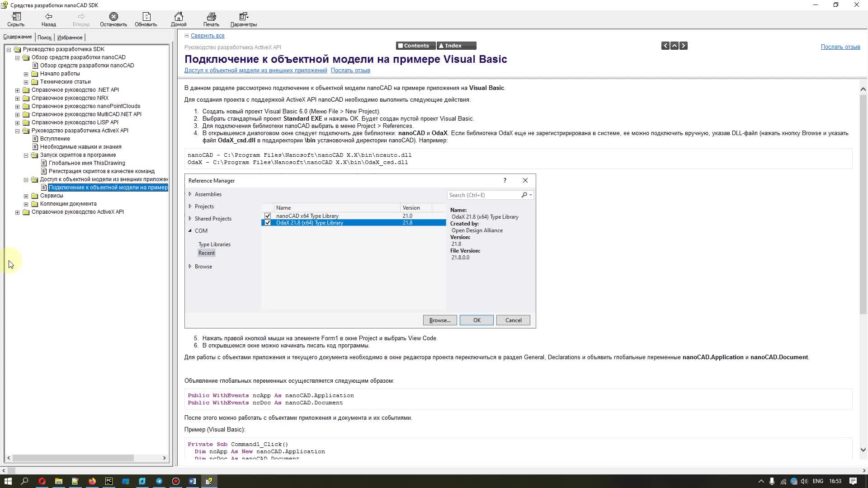
Task: Click the Search (Ctrl+E) field in image
Action: pyautogui.click(x=490, y=195)
